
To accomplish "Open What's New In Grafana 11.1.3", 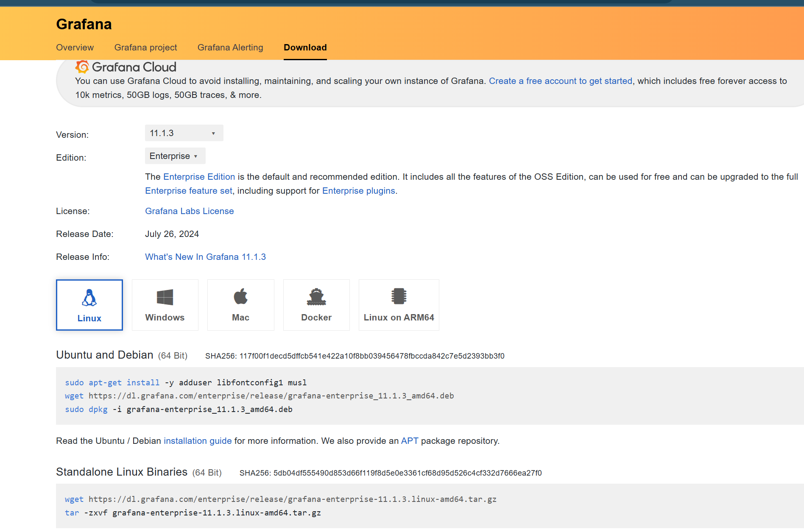I will click(x=205, y=257).
